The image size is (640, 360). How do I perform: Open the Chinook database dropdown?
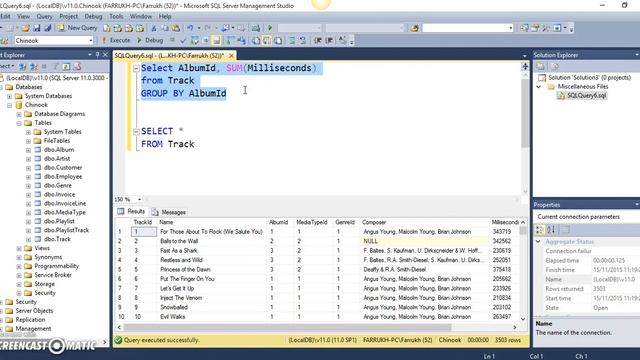(91, 40)
